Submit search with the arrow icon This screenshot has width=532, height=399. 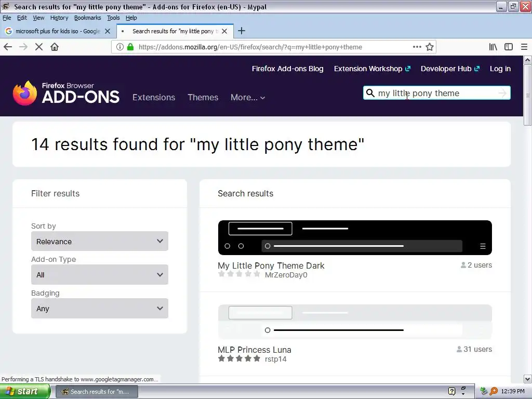pyautogui.click(x=502, y=93)
